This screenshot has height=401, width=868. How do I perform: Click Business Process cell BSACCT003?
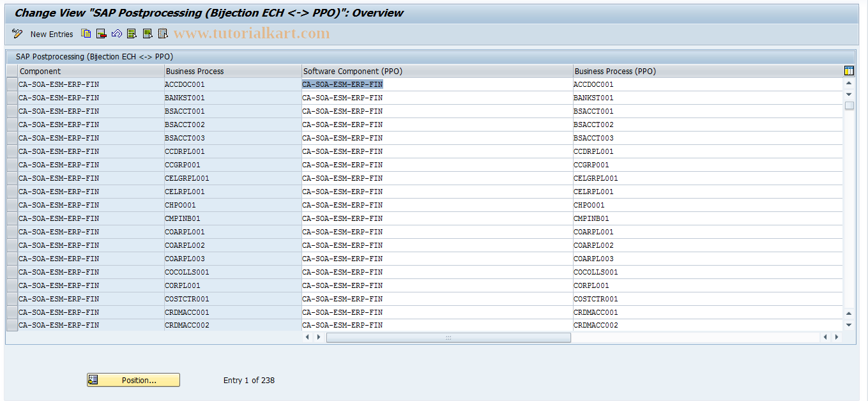(x=233, y=138)
